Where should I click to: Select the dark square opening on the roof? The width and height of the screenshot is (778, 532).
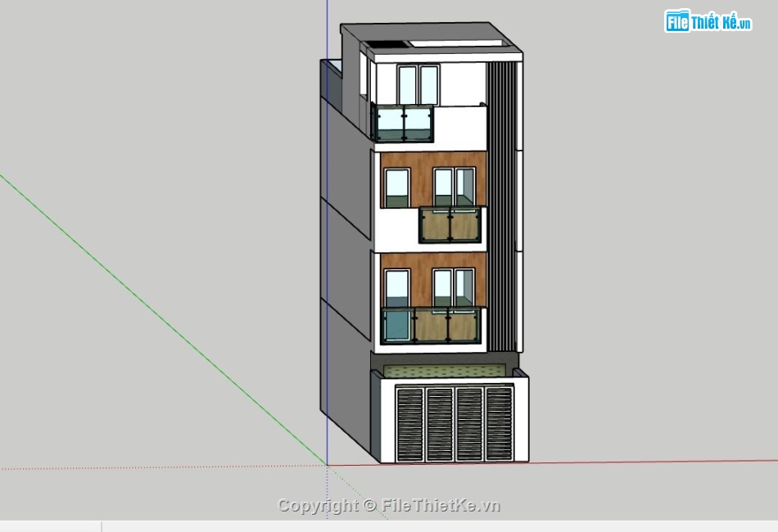(387, 46)
